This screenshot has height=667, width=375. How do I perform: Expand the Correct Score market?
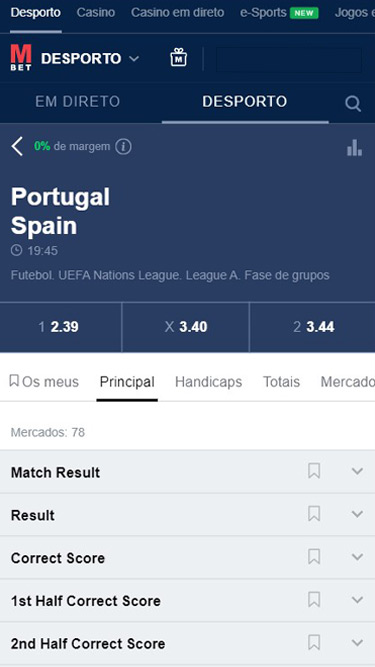coord(357,557)
